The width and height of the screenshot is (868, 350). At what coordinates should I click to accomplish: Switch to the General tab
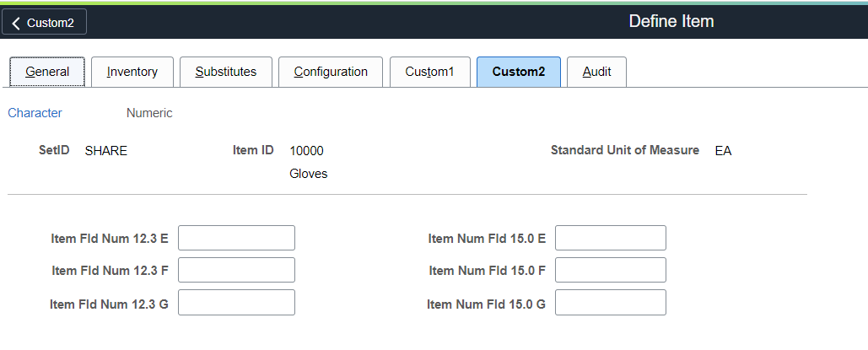point(47,72)
